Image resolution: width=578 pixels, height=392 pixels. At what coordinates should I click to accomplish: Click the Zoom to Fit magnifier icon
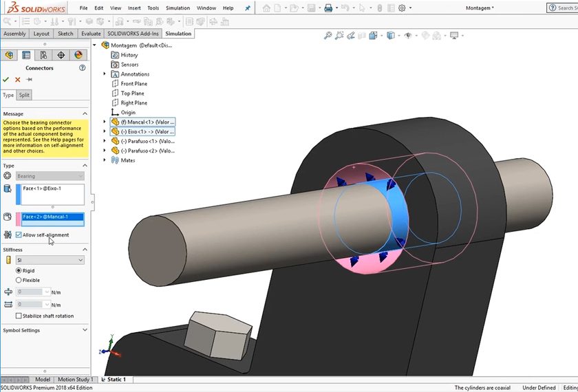point(328,36)
